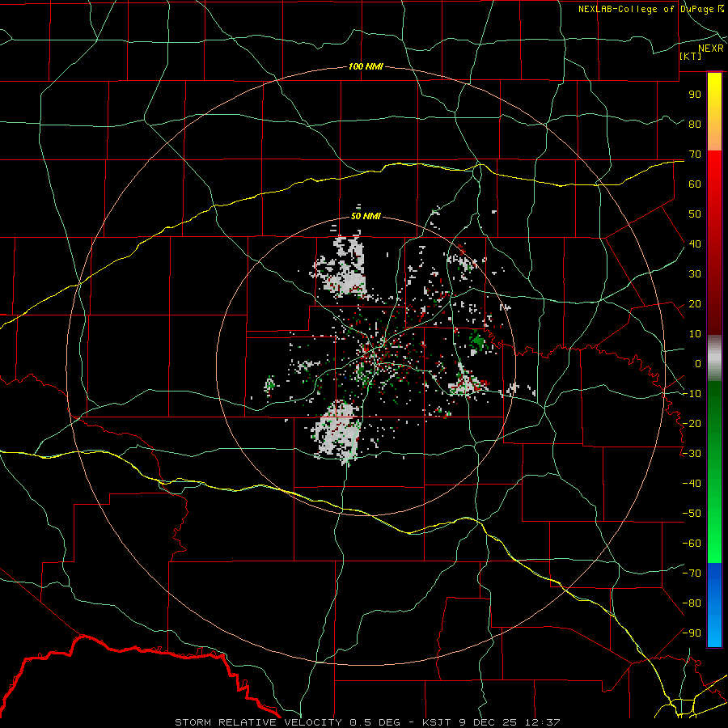Click the Storm Relative Velocity caption text
This screenshot has height=728, width=728.
tap(367, 722)
